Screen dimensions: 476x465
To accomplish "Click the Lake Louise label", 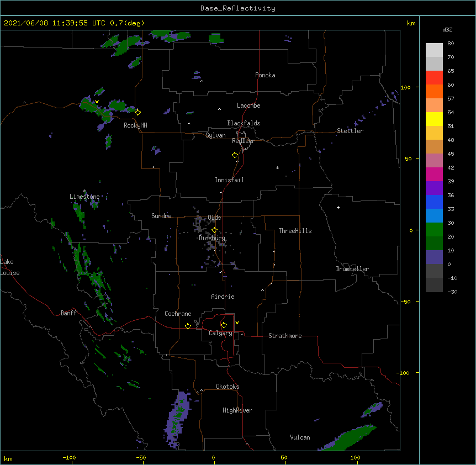I will click(x=10, y=267).
